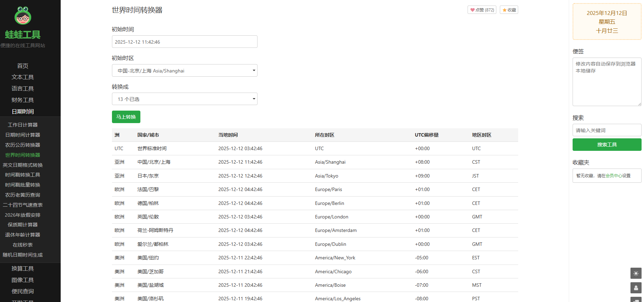644x302 pixels.
Task: Open the 财务工具 sidebar category
Action: pos(23,100)
